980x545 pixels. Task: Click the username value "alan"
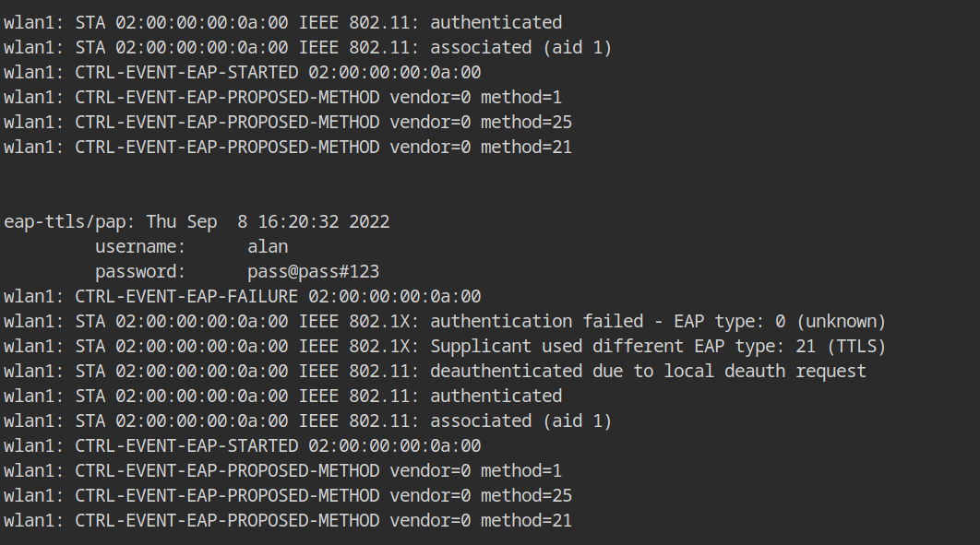point(268,247)
